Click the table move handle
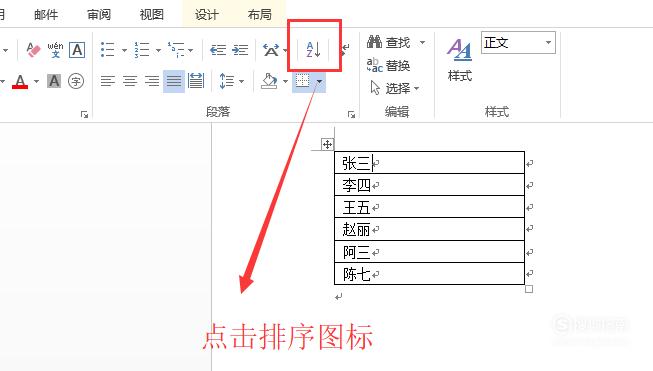This screenshot has height=371, width=653. pos(327,144)
